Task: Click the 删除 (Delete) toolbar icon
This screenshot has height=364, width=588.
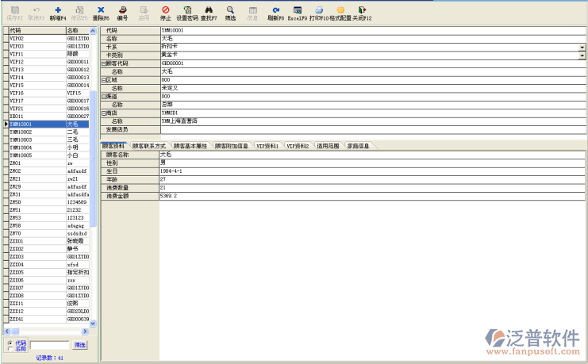Action: 100,10
